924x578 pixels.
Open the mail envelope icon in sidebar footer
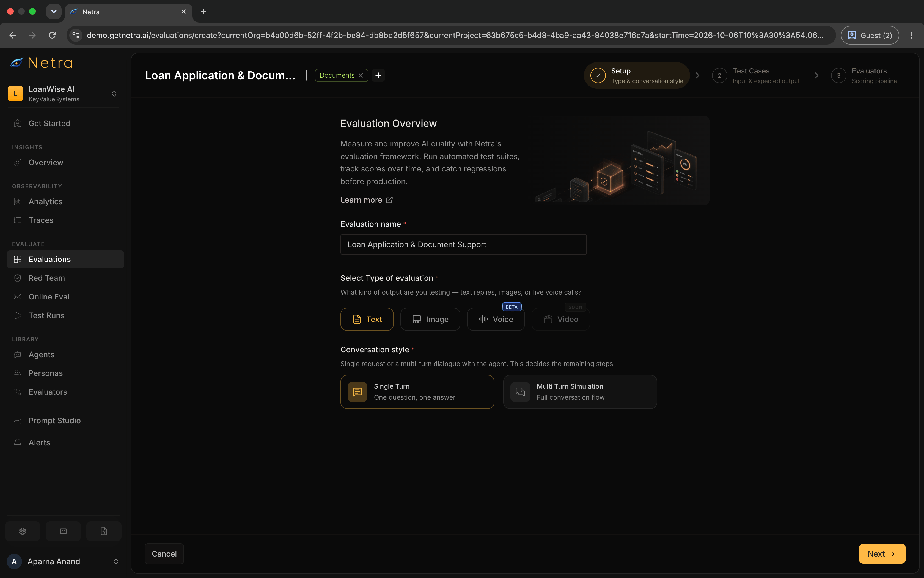tap(63, 531)
